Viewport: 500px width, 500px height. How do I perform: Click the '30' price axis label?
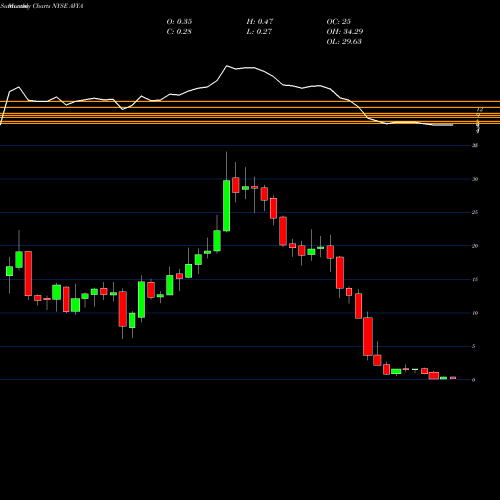[x=475, y=179]
